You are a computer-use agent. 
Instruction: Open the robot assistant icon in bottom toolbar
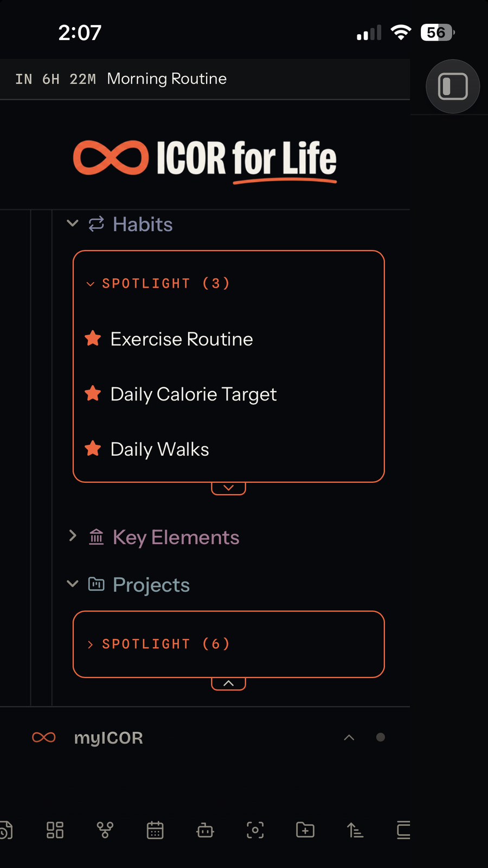205,830
